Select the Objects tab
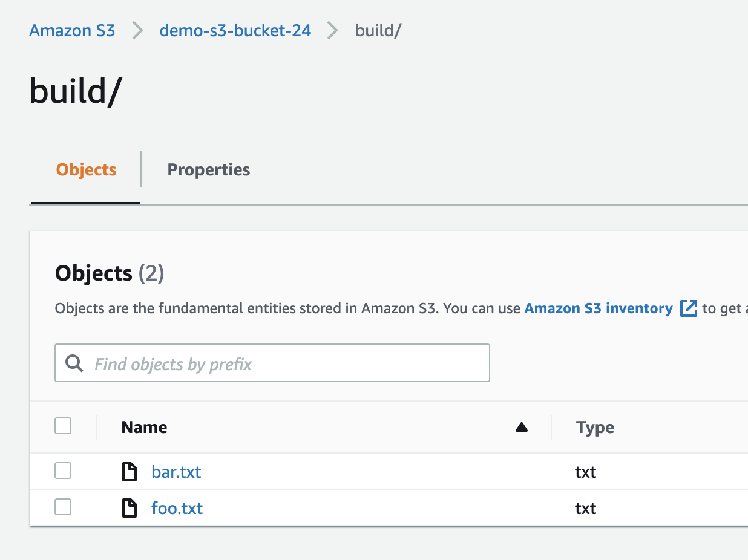The height and width of the screenshot is (560, 748). coord(86,170)
